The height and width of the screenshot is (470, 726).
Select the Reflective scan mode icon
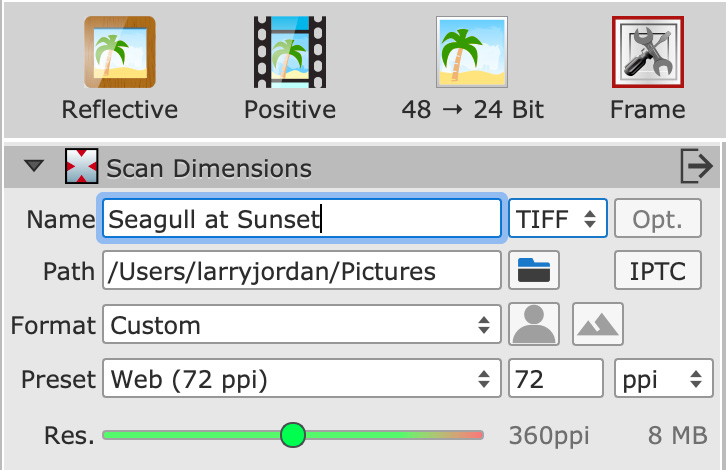point(120,52)
